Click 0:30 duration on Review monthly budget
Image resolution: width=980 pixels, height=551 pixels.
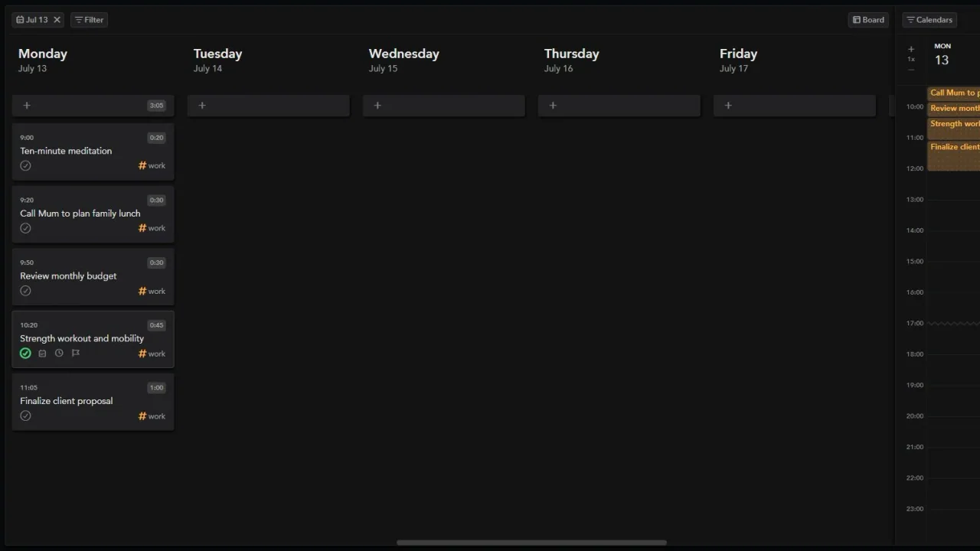156,262
